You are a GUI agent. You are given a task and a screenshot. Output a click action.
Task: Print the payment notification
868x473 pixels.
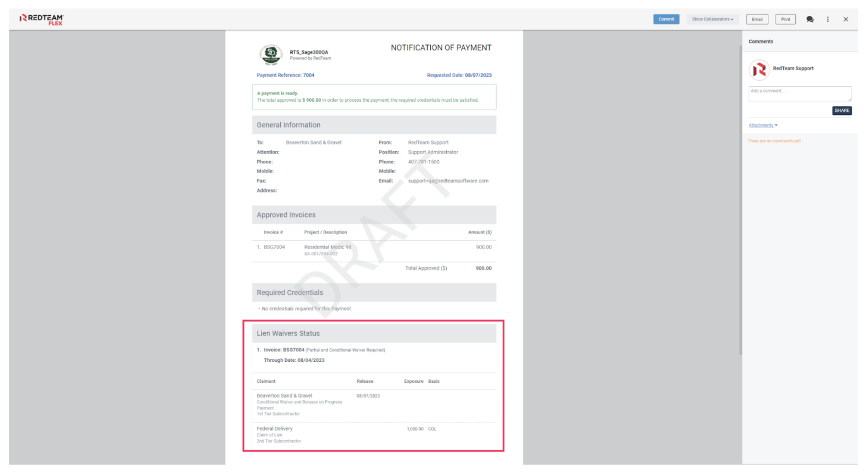click(785, 19)
